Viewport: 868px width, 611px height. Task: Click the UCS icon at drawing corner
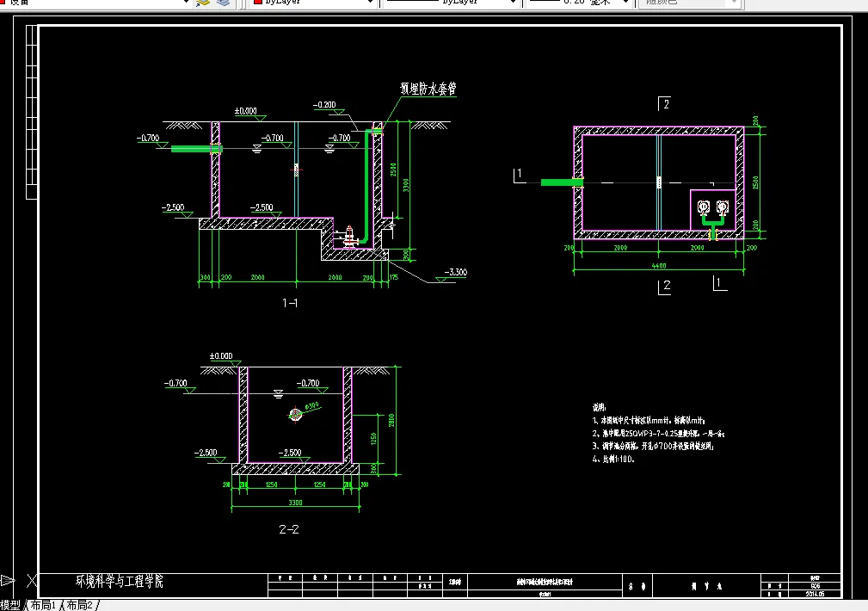(19, 581)
